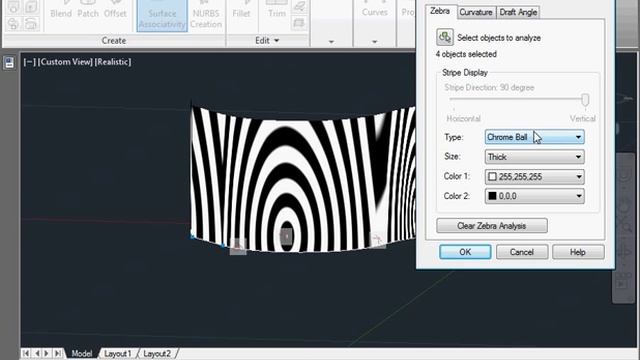Click the Select objects to analyze icon
This screenshot has width=640, height=360.
click(444, 37)
